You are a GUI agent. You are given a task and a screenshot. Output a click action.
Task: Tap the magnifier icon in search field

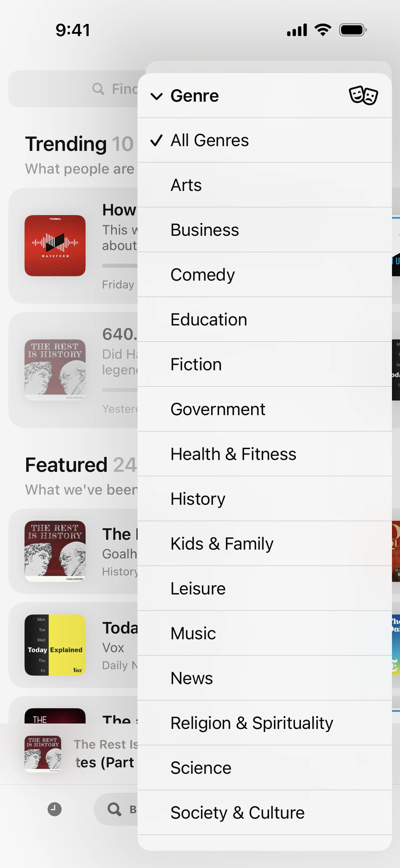tap(98, 89)
